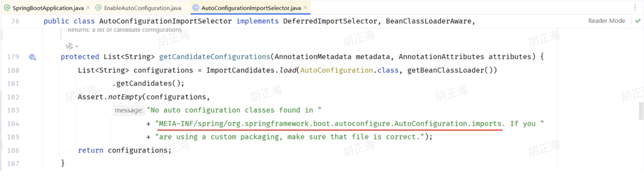Click the green inspection checkmark icon
644x183 pixels.
[x=638, y=21]
